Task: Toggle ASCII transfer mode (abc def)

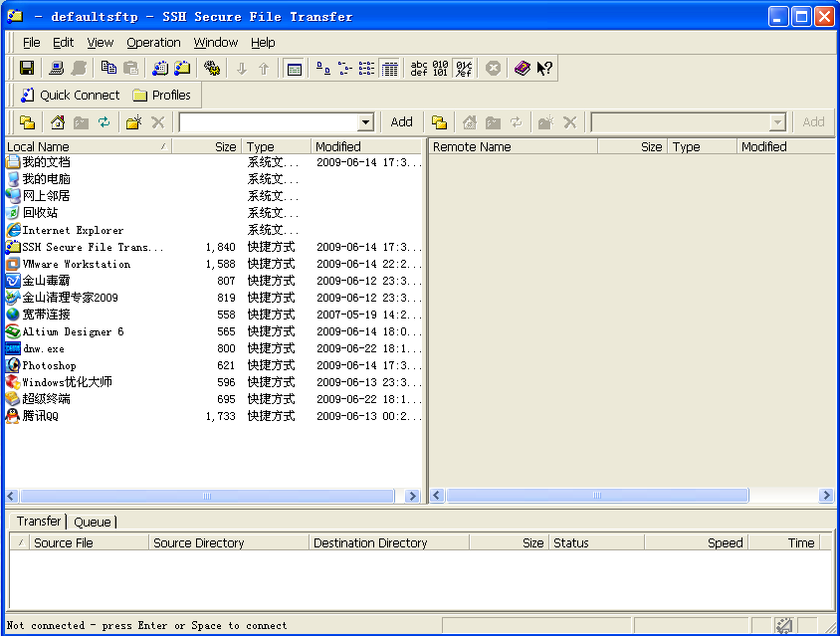Action: (419, 68)
